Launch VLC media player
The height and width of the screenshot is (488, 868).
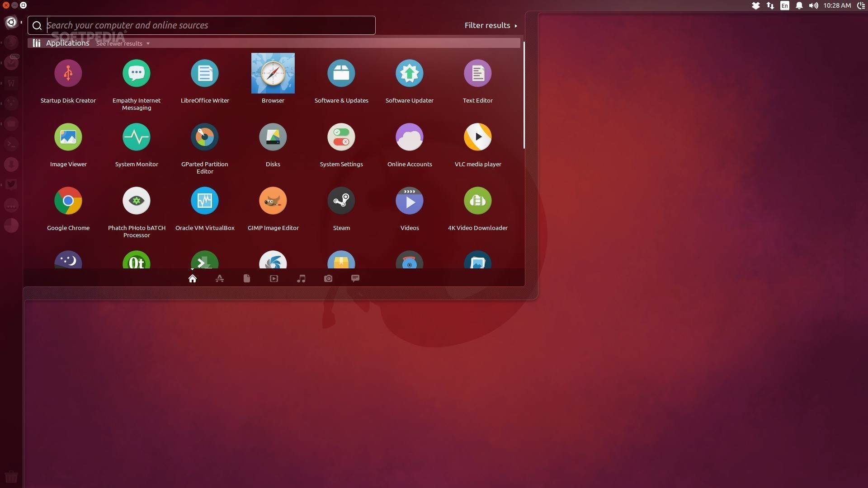coord(478,137)
